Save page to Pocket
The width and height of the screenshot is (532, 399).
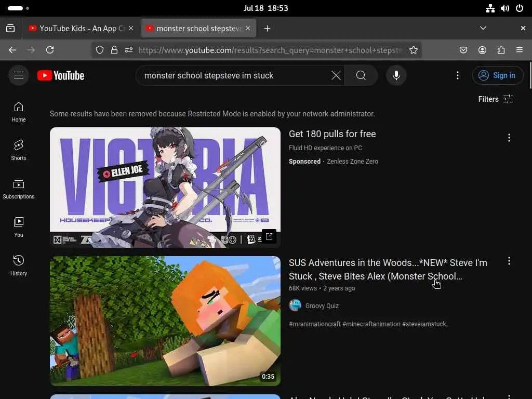point(463,50)
